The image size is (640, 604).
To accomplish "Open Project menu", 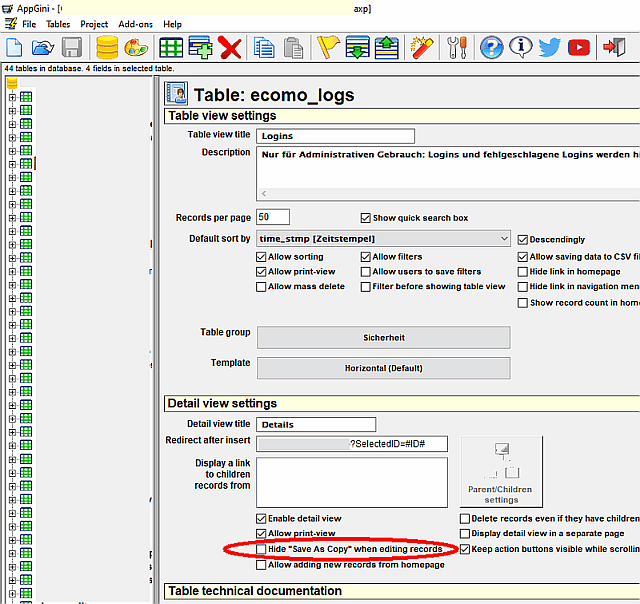I will tap(94, 24).
